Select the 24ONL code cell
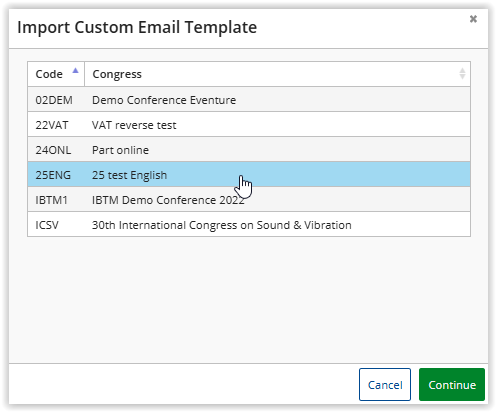This screenshot has height=412, width=496. coord(53,150)
